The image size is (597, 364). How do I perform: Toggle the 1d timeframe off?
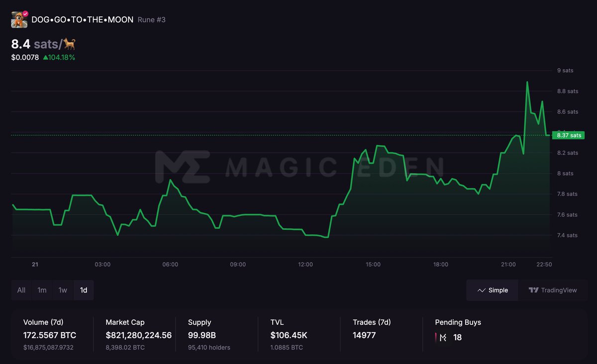pos(84,290)
